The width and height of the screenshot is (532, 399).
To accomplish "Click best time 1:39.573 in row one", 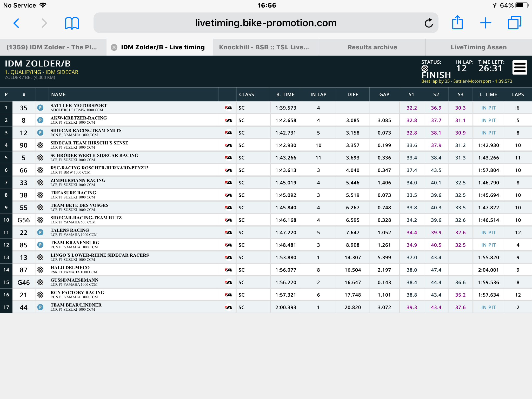I will click(x=286, y=108).
